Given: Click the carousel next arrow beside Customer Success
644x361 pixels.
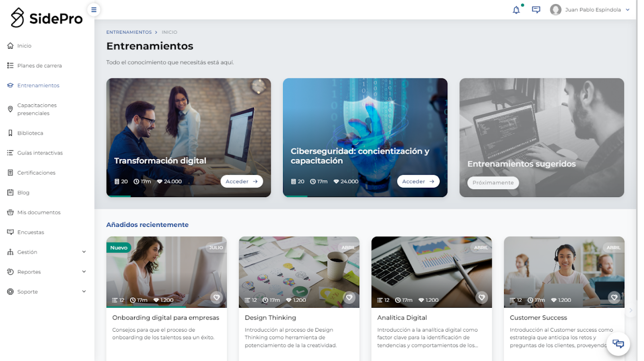Looking at the screenshot, I should click(631, 310).
